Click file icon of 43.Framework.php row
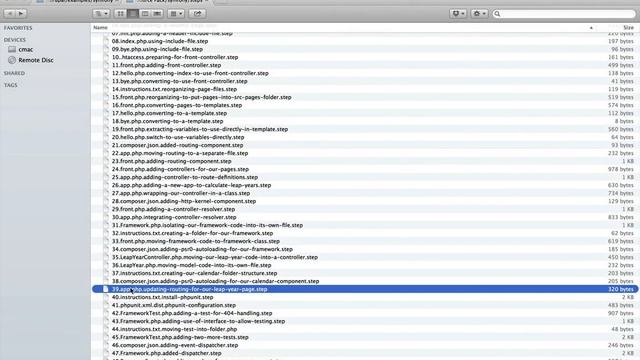 point(106,321)
